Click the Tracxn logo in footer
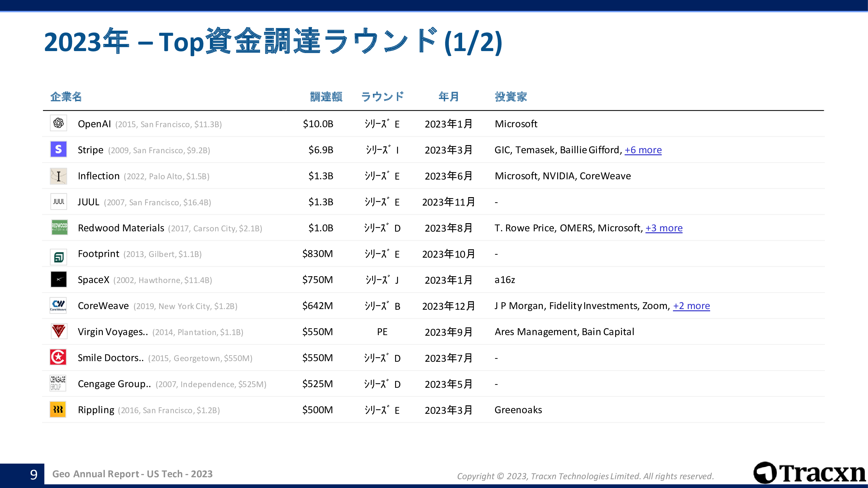 coord(809,473)
